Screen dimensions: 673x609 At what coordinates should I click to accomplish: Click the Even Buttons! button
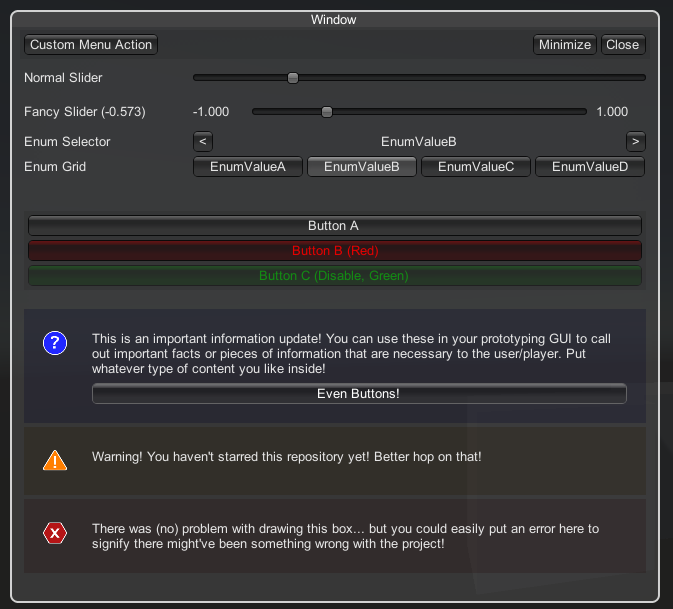pyautogui.click(x=359, y=394)
